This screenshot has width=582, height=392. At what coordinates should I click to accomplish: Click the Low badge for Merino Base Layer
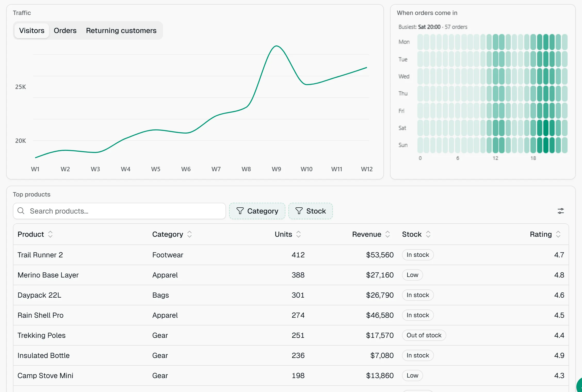coord(412,275)
